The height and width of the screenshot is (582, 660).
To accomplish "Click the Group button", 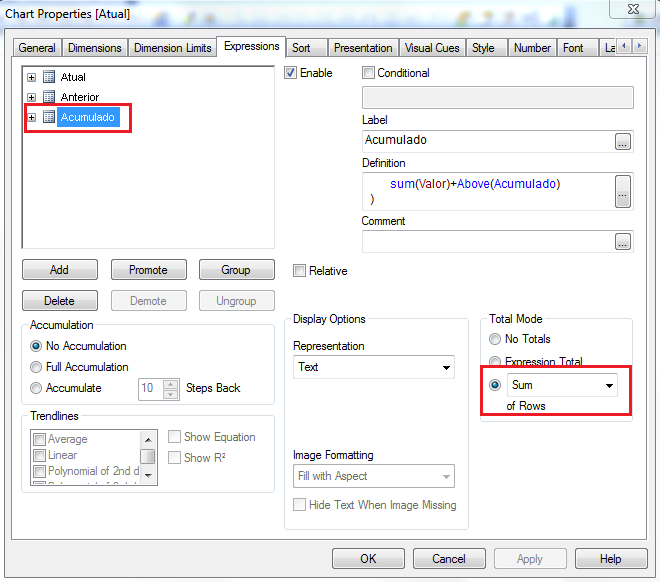I will [237, 270].
